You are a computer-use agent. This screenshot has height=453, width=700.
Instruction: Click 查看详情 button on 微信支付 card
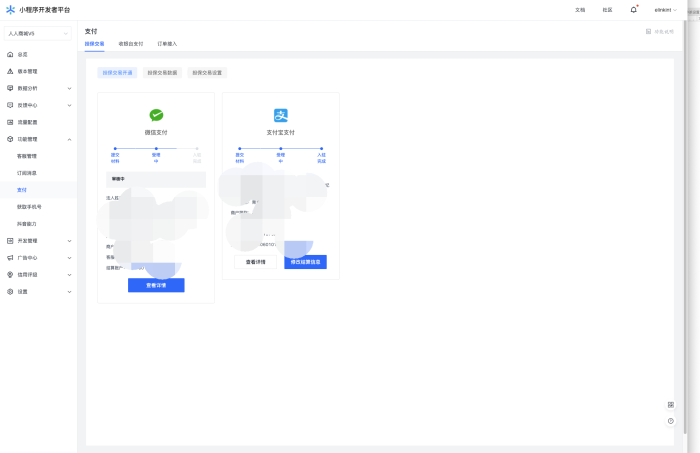(x=156, y=285)
